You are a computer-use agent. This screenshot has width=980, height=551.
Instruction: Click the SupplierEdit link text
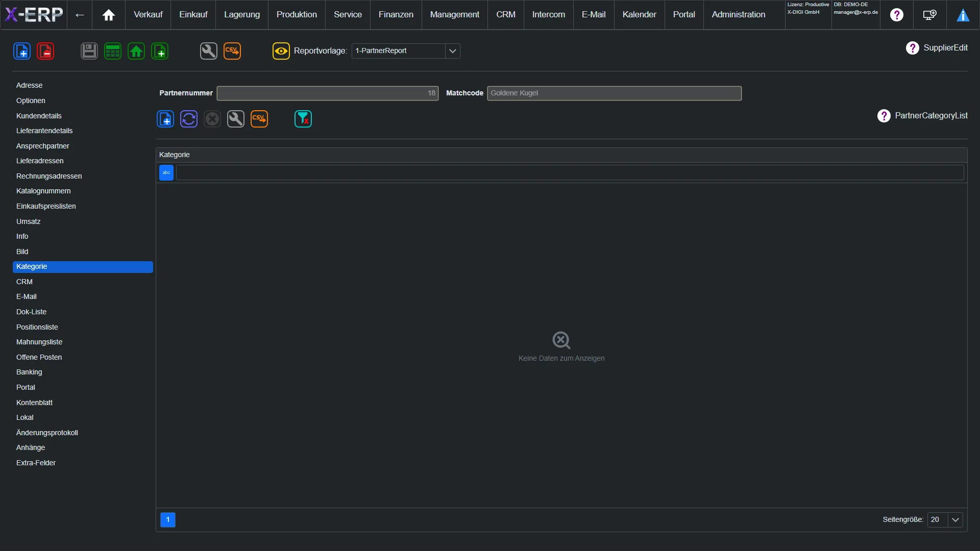945,48
